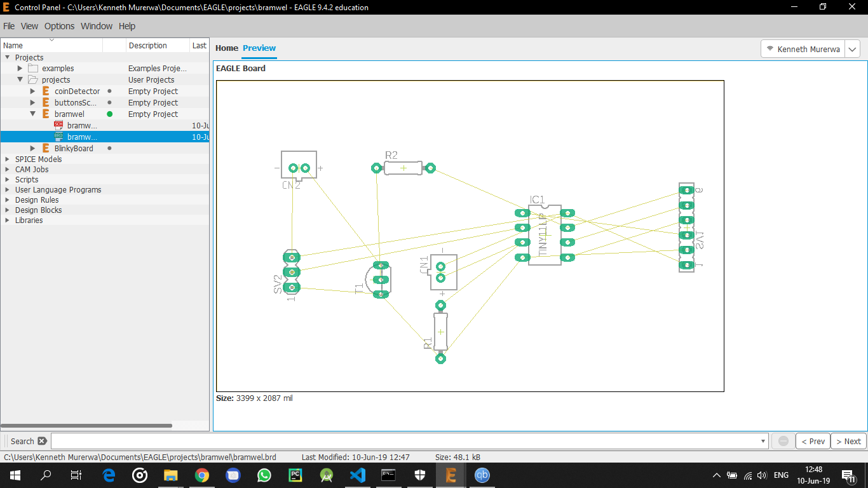Open Visual Studio Code from the taskbar
The width and height of the screenshot is (868, 488).
(x=358, y=475)
